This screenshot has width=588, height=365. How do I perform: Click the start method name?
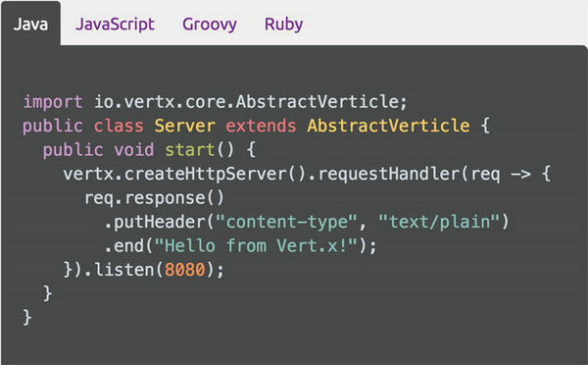(x=190, y=150)
